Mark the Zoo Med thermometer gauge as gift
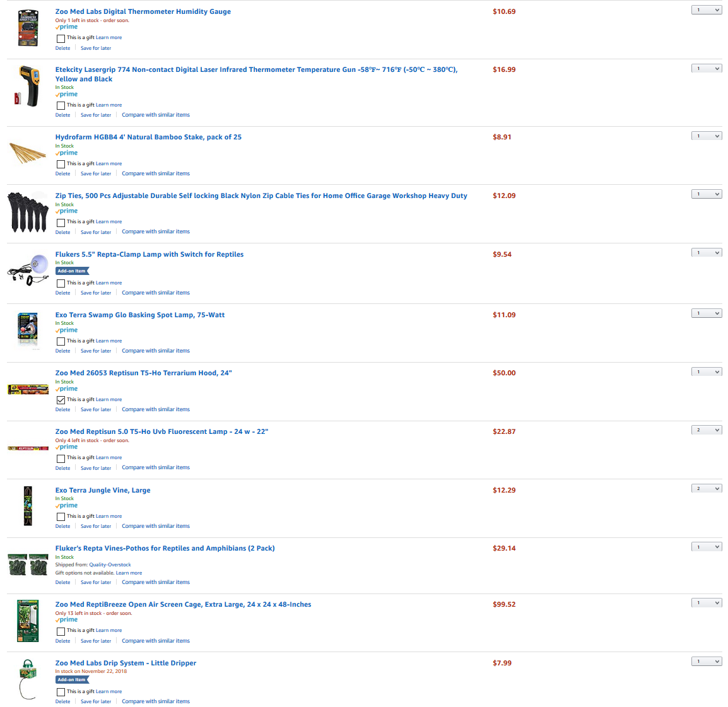 pos(61,38)
